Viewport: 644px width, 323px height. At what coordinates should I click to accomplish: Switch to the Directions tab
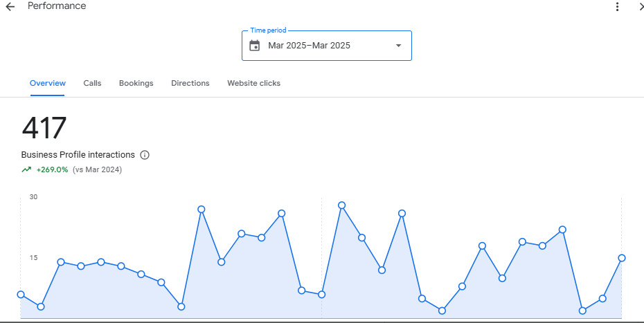(x=190, y=83)
